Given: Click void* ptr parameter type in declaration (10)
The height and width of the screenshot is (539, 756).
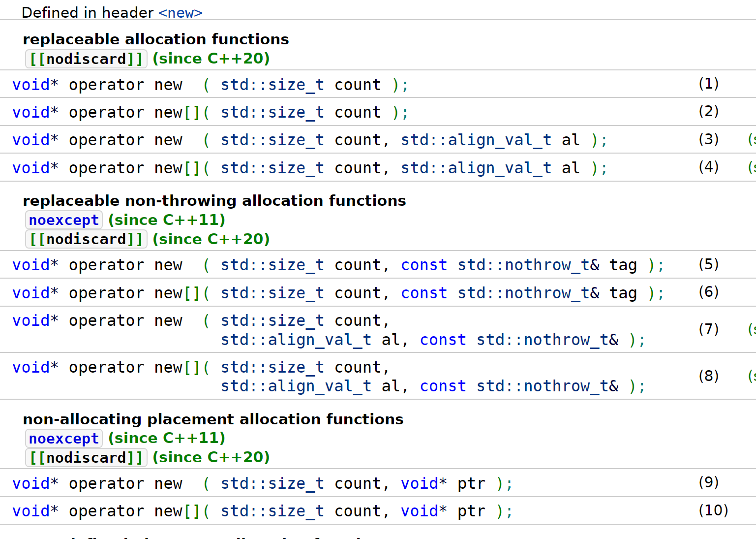Looking at the screenshot, I should tap(424, 511).
